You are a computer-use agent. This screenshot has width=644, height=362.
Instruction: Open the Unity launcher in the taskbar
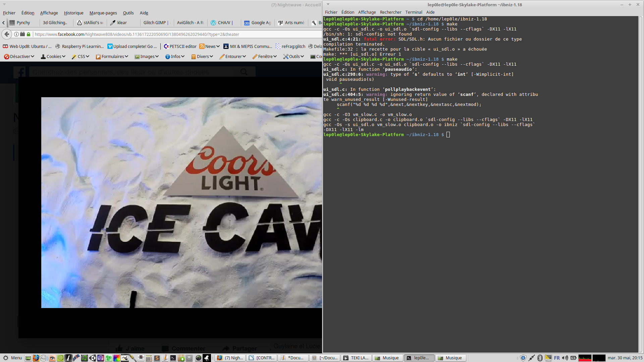point(93,358)
